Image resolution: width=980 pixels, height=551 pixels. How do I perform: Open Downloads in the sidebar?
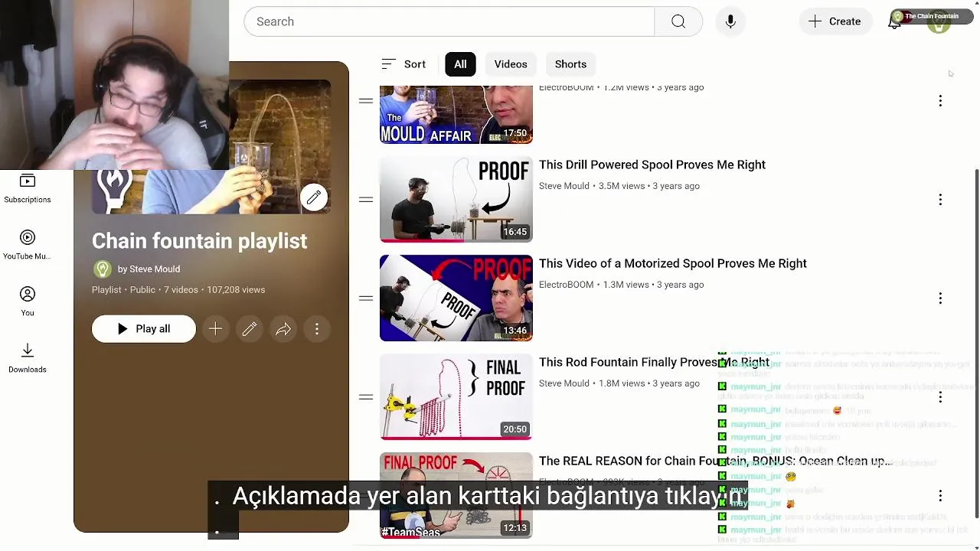(x=28, y=358)
